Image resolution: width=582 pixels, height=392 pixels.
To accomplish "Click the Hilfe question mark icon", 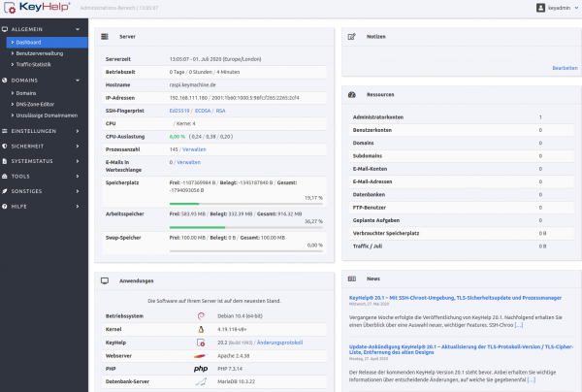I will pos(5,207).
